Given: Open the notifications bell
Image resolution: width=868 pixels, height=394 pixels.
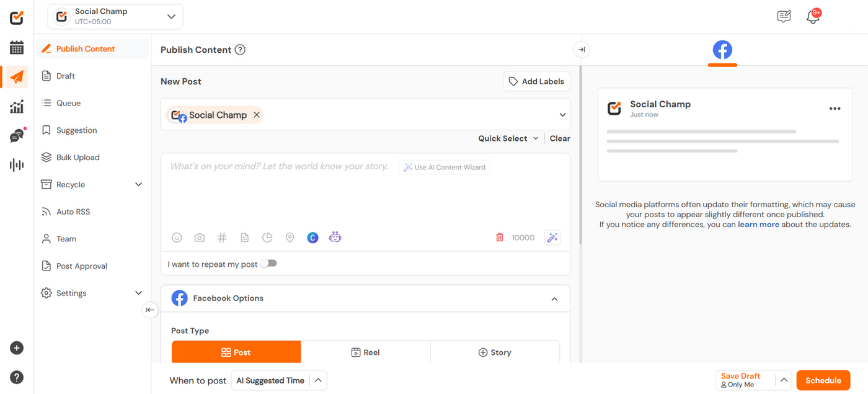Looking at the screenshot, I should (813, 17).
